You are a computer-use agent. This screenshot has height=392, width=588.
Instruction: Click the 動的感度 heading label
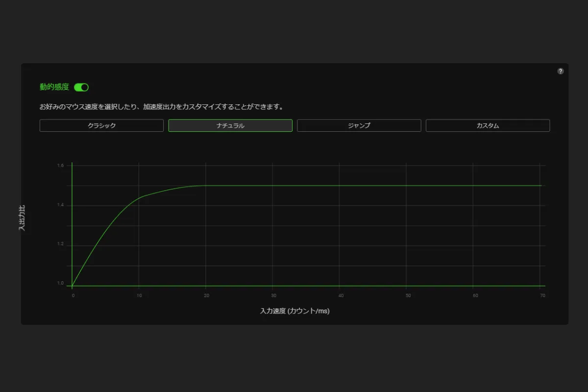tap(54, 87)
